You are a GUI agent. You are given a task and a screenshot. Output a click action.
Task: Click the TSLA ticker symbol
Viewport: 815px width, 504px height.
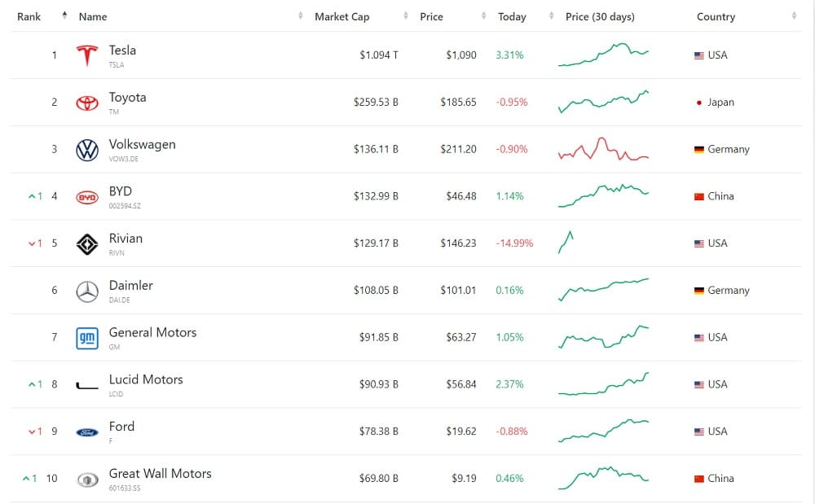point(117,65)
